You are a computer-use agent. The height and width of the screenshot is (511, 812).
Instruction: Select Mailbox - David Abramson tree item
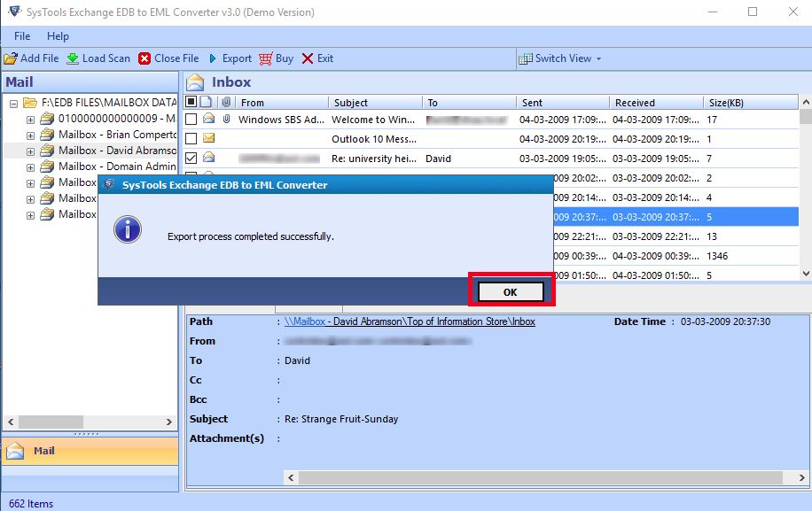pyautogui.click(x=117, y=151)
